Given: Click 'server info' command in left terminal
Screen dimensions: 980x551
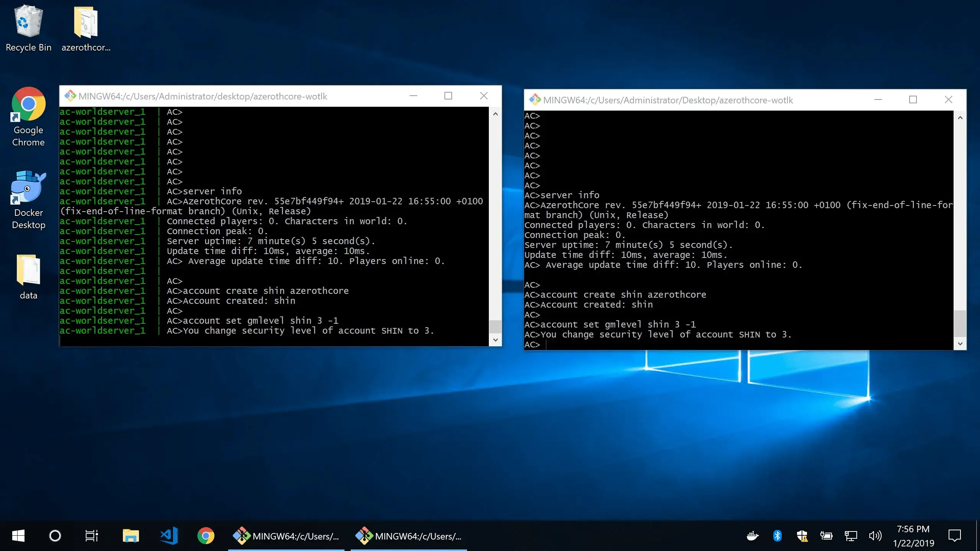Looking at the screenshot, I should click(212, 191).
